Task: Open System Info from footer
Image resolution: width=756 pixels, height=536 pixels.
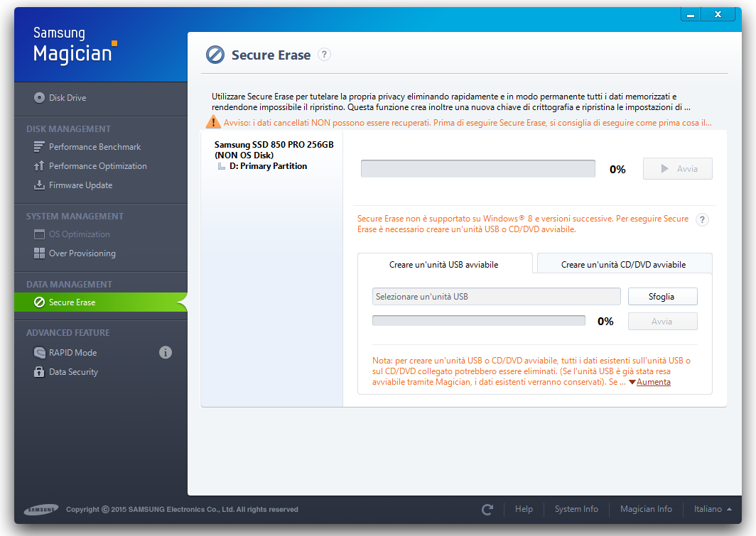Action: pyautogui.click(x=576, y=509)
